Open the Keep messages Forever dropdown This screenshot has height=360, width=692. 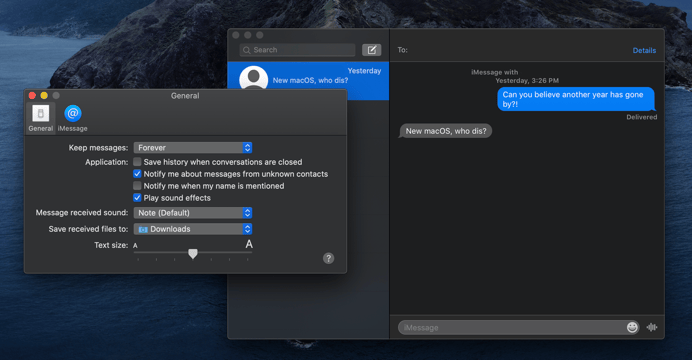[193, 148]
